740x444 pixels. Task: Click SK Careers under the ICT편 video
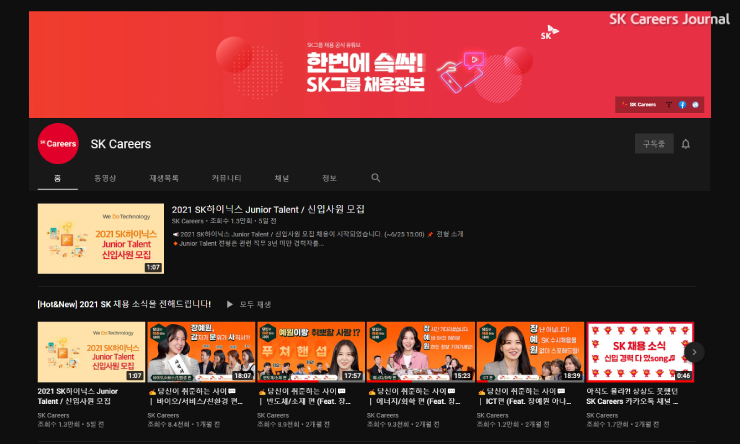click(x=492, y=415)
